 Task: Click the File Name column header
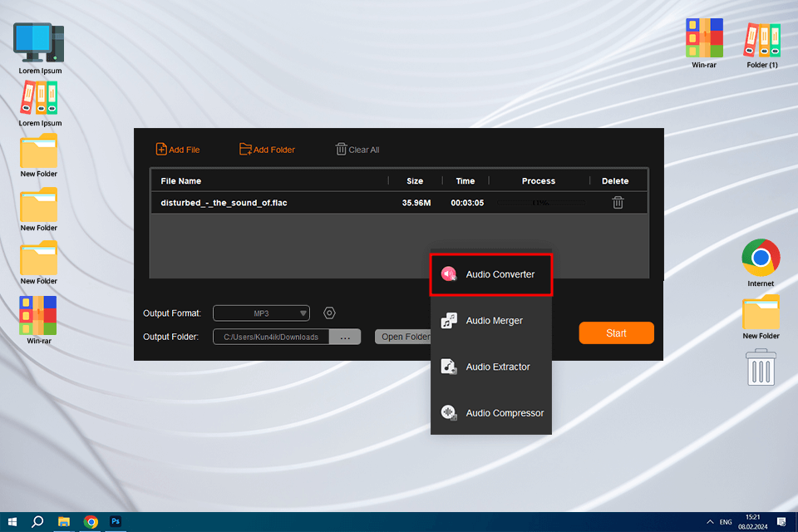click(x=180, y=180)
